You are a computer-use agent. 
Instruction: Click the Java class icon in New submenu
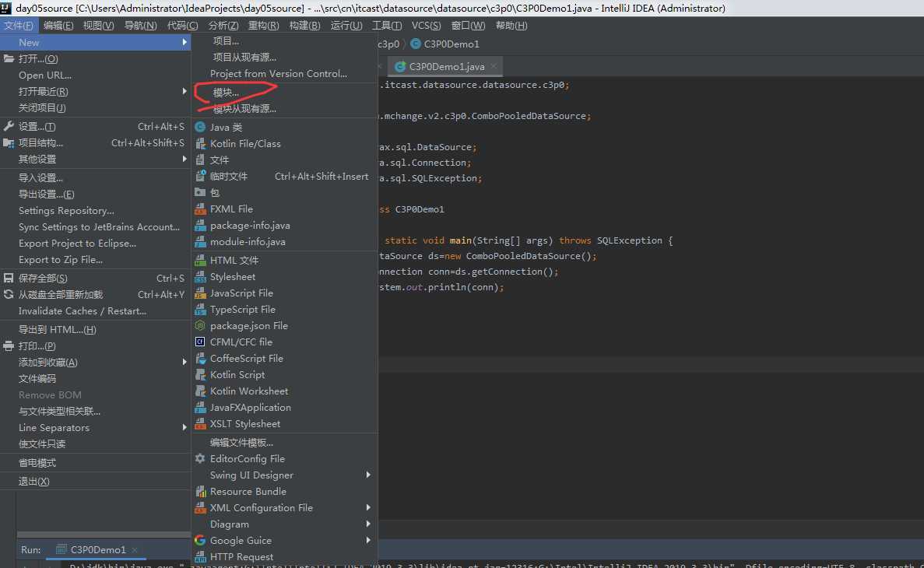click(x=200, y=128)
